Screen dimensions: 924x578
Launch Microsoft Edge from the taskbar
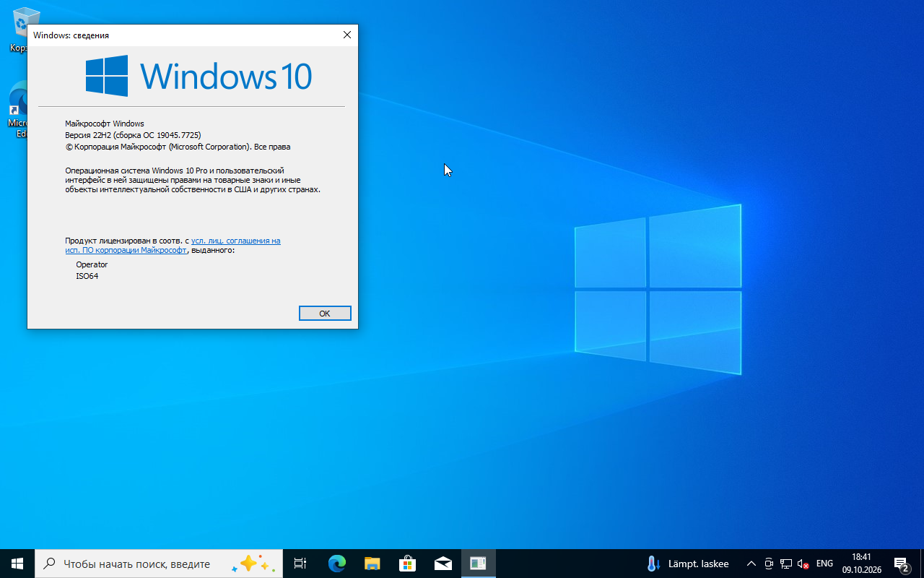coord(336,564)
